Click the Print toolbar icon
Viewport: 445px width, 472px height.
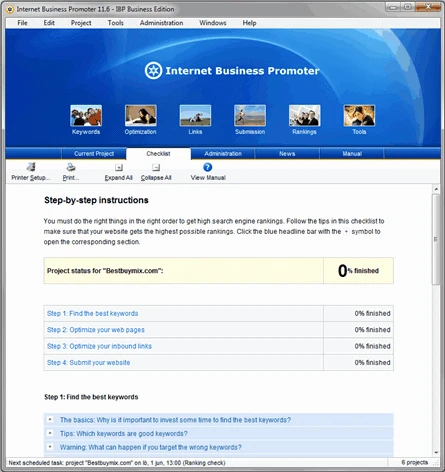point(71,167)
